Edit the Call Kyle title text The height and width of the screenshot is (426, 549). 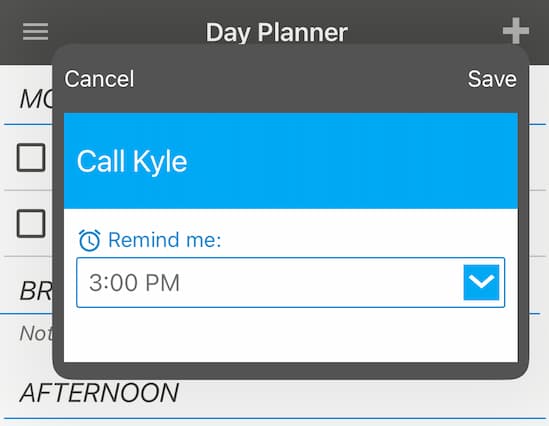pyautogui.click(x=132, y=161)
